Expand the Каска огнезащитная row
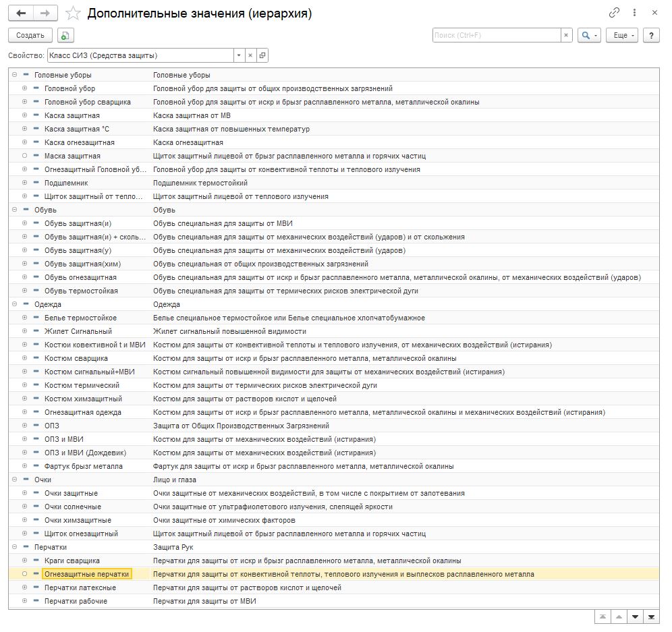Screen dimensions: 672x632 tap(24, 142)
